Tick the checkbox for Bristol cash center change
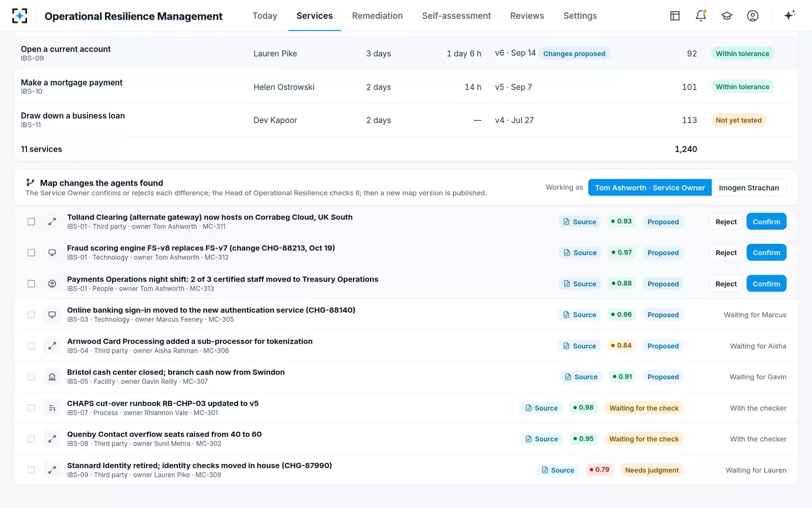 (x=32, y=377)
